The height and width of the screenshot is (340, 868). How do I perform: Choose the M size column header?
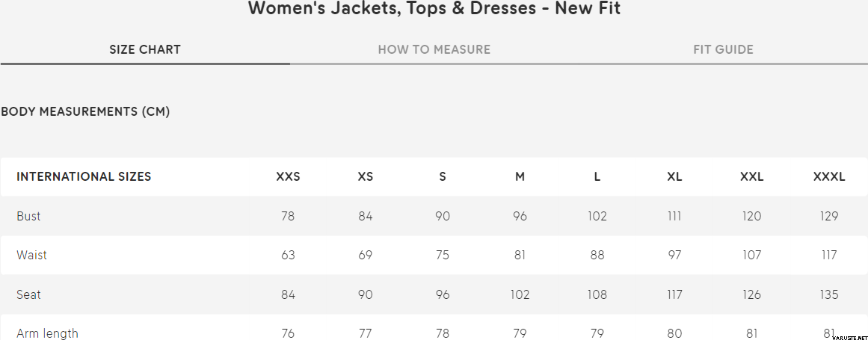[520, 177]
